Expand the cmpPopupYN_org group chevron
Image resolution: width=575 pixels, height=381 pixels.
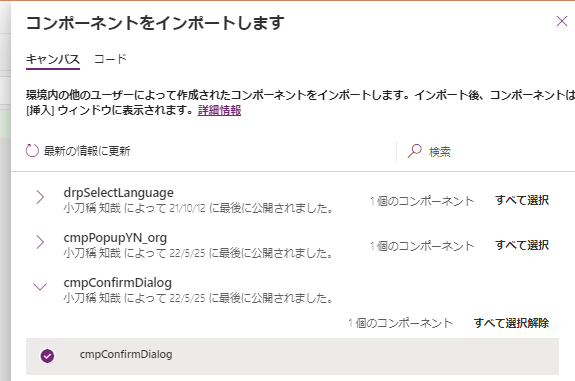(x=40, y=242)
